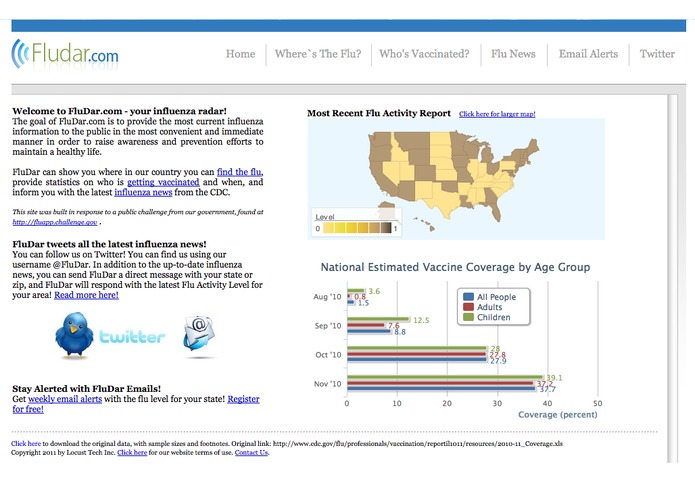Click 'FluDar tweets all the latest influenza news!' heading
Image resolution: width=695 pixels, height=494 pixels.
(109, 244)
